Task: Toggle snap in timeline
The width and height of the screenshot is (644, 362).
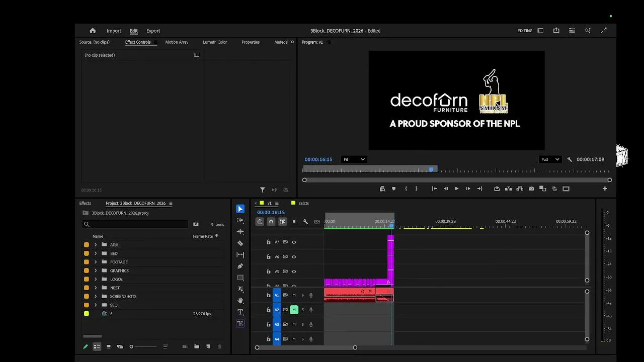Action: [271, 222]
